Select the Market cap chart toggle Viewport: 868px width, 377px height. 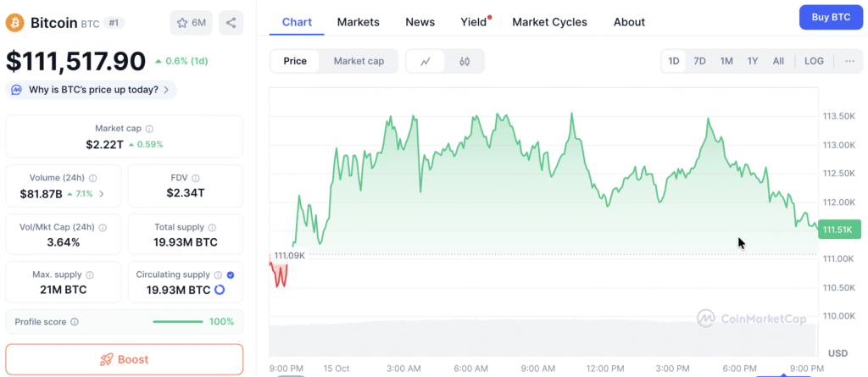359,61
